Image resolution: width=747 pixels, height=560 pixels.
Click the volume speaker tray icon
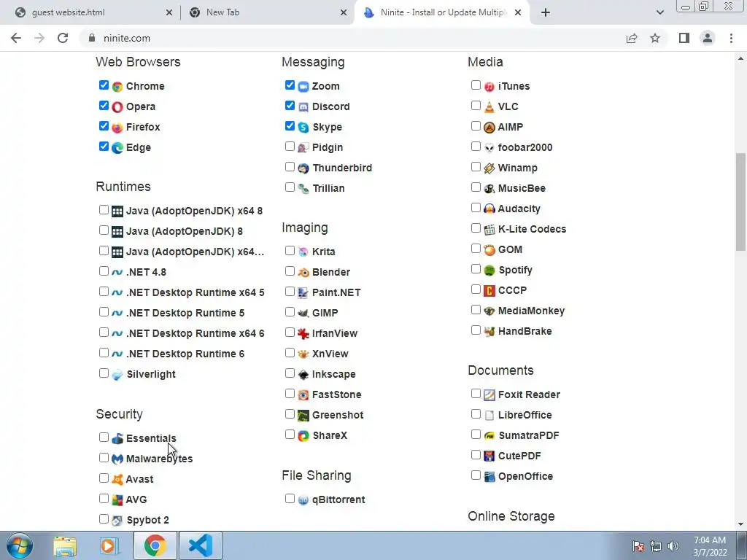673,546
